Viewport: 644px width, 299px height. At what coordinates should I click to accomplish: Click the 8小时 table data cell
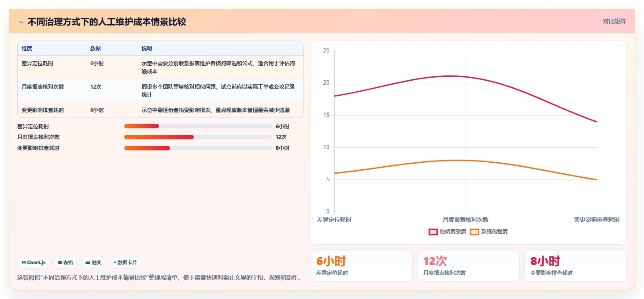click(x=97, y=110)
